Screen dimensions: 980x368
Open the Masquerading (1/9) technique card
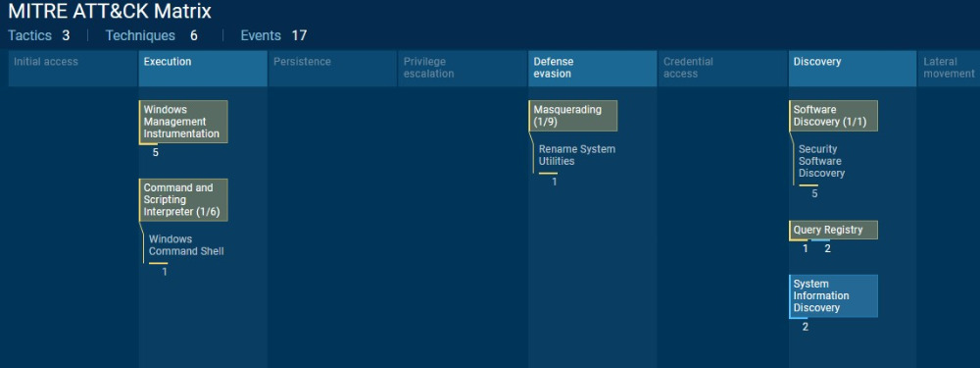click(573, 116)
